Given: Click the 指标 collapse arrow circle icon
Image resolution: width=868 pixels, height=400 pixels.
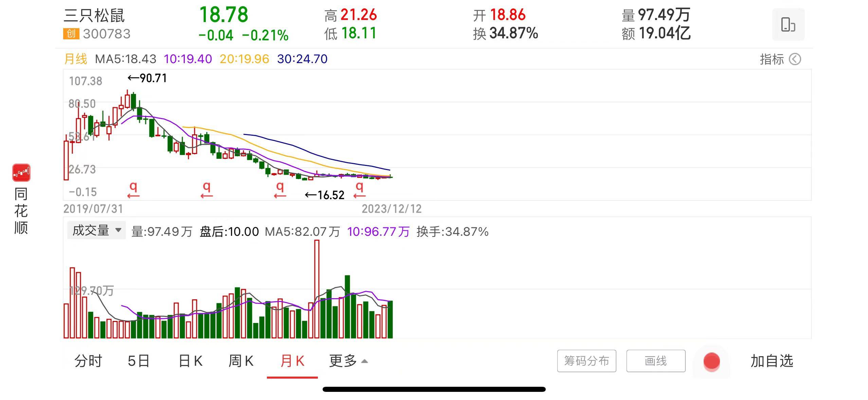Looking at the screenshot, I should (795, 59).
